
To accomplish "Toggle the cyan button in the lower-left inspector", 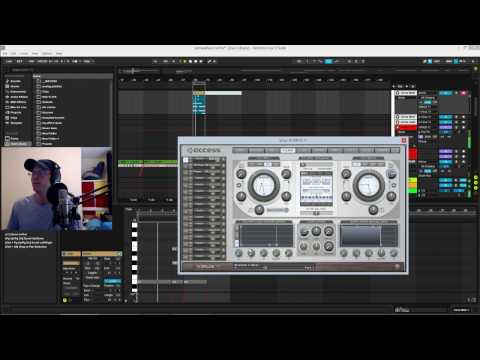I will click(x=112, y=281).
